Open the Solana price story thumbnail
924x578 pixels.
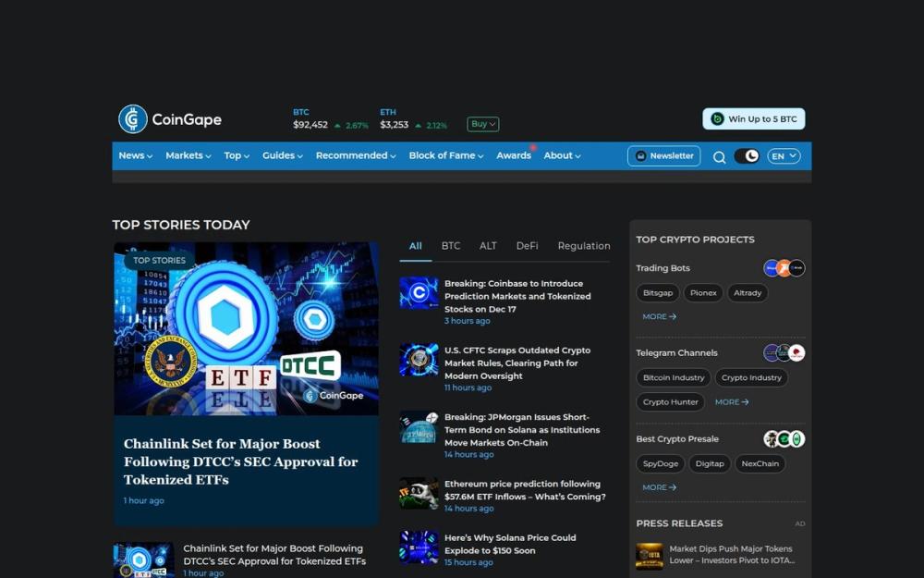pyautogui.click(x=419, y=547)
